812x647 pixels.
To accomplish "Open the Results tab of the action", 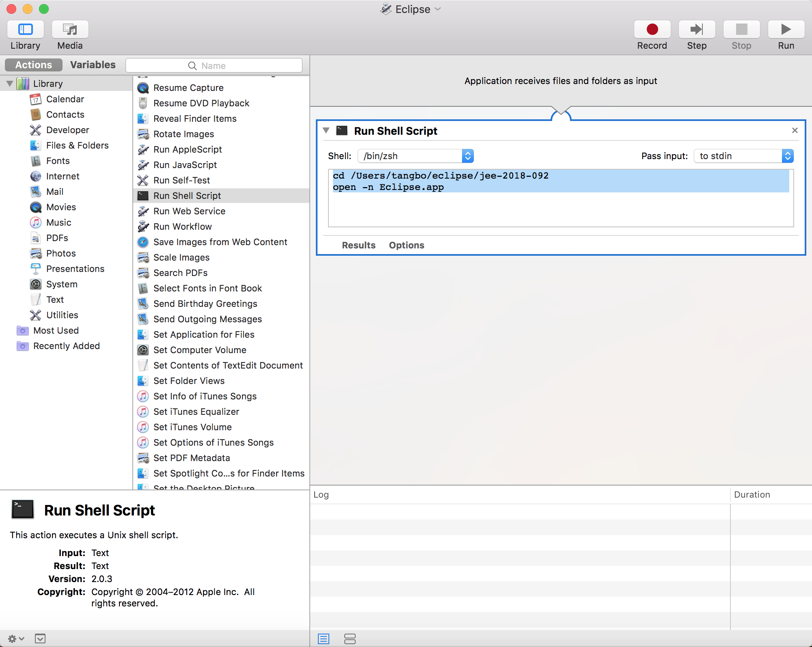I will (358, 245).
